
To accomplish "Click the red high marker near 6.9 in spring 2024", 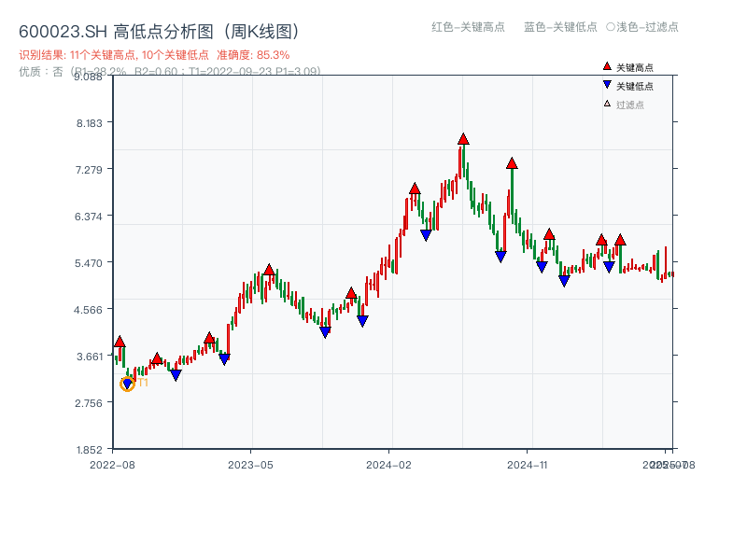I will pyautogui.click(x=415, y=189).
